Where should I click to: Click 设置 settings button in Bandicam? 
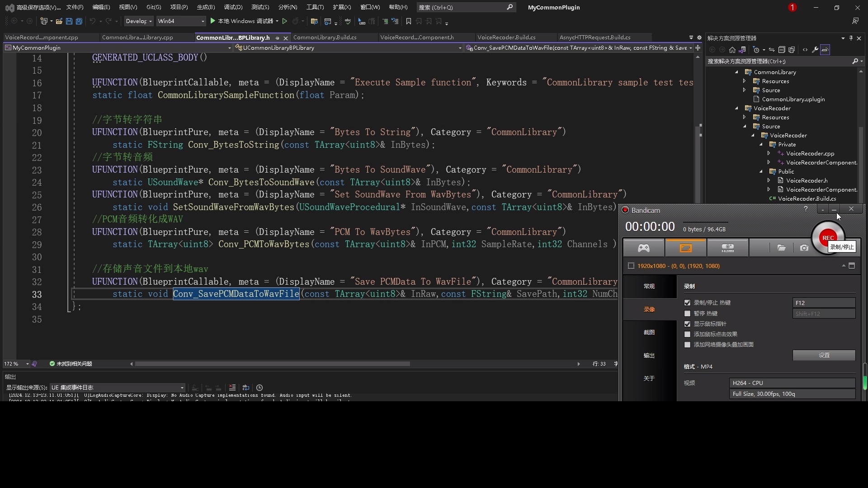[823, 355]
